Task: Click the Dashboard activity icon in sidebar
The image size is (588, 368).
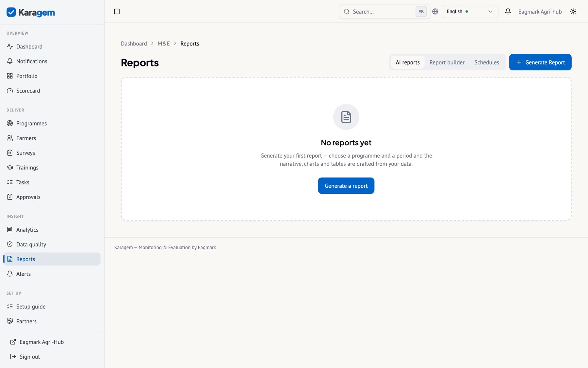Action: [10, 46]
